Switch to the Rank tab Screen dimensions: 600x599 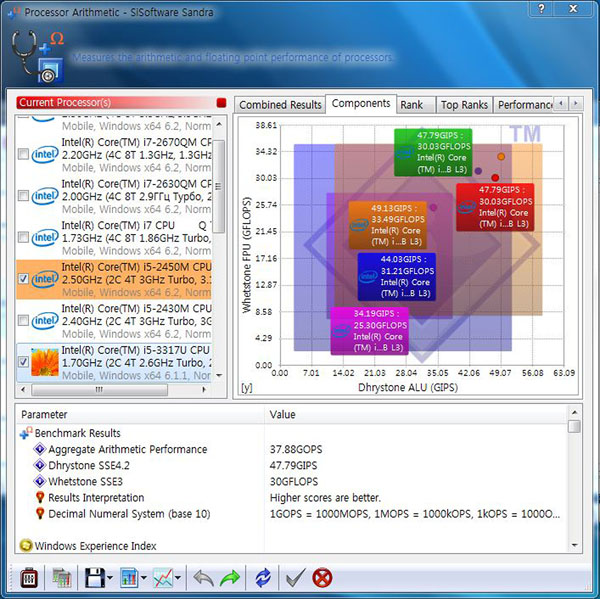(416, 104)
